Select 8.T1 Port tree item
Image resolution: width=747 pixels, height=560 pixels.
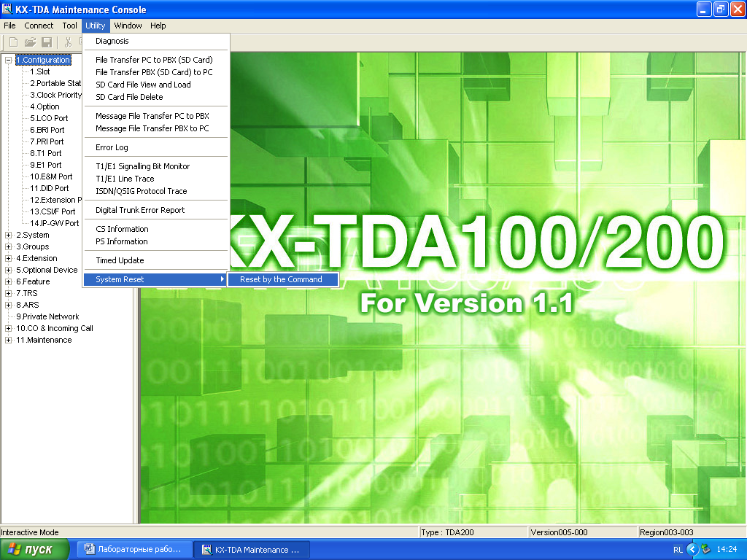tap(46, 153)
